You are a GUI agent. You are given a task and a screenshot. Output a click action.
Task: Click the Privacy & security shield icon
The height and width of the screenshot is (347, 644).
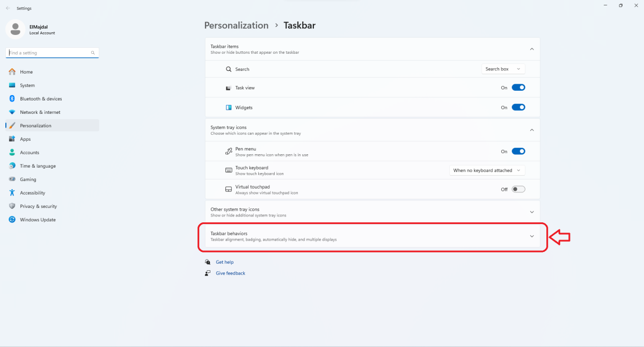12,206
